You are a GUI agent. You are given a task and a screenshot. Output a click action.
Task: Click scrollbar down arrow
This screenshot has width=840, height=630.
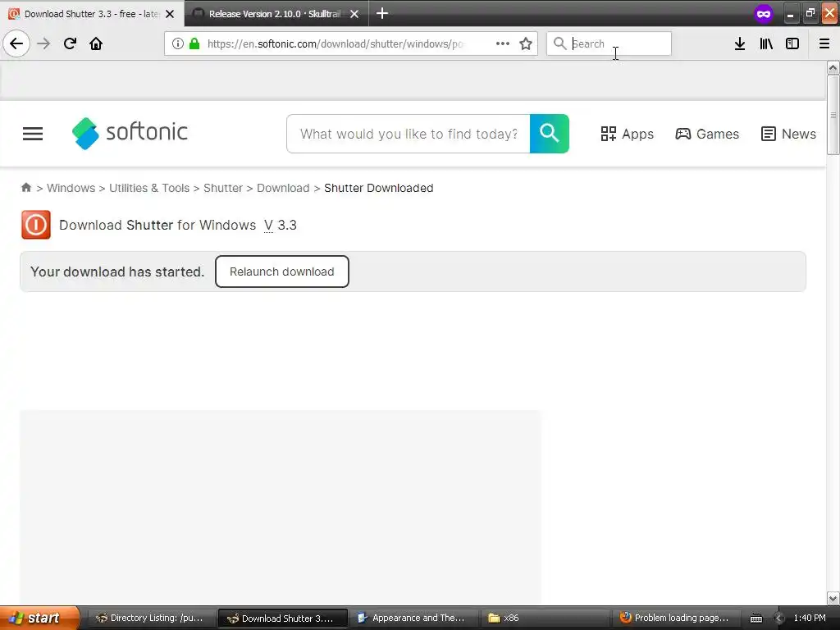click(833, 598)
